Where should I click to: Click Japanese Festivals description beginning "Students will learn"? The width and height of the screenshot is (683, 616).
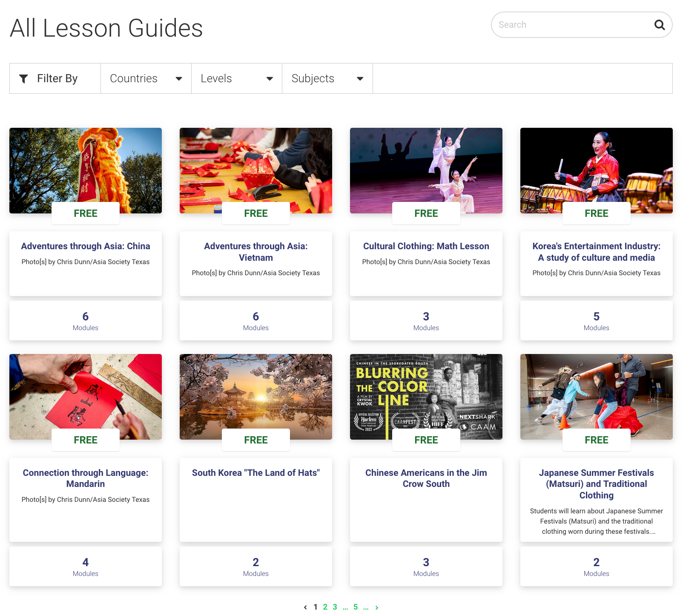coord(597,521)
